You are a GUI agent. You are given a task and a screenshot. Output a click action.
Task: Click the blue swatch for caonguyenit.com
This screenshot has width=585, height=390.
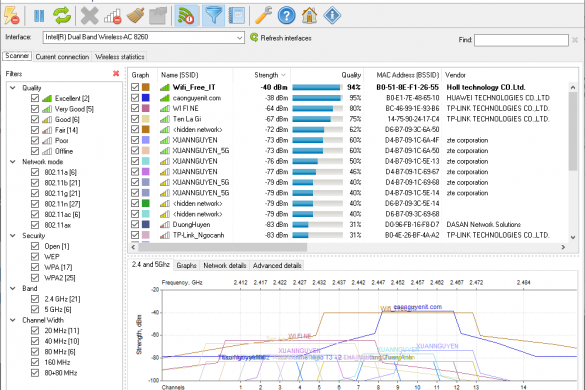pyautogui.click(x=146, y=98)
